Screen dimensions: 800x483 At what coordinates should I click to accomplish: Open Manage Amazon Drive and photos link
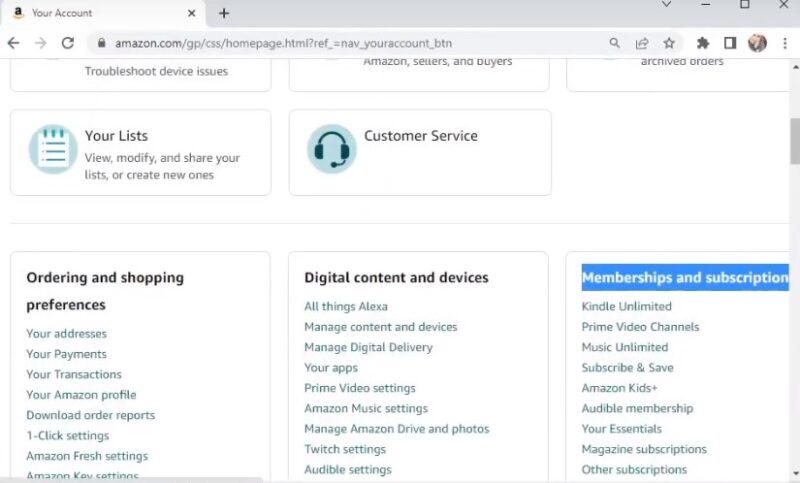click(x=396, y=429)
